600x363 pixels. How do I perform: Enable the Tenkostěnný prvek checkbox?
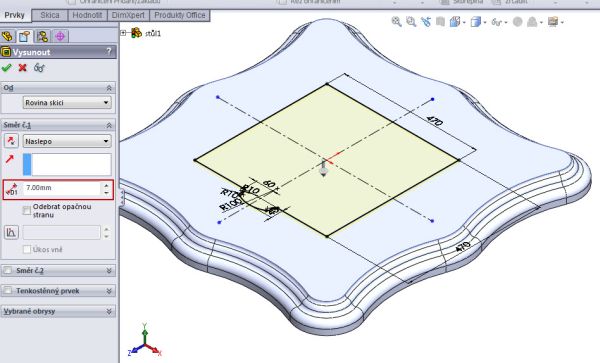pyautogui.click(x=8, y=291)
